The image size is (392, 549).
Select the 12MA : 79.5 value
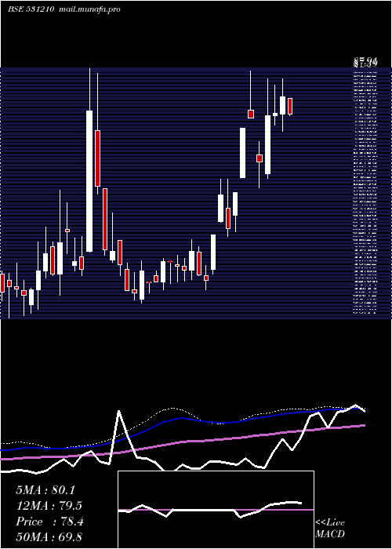click(49, 506)
